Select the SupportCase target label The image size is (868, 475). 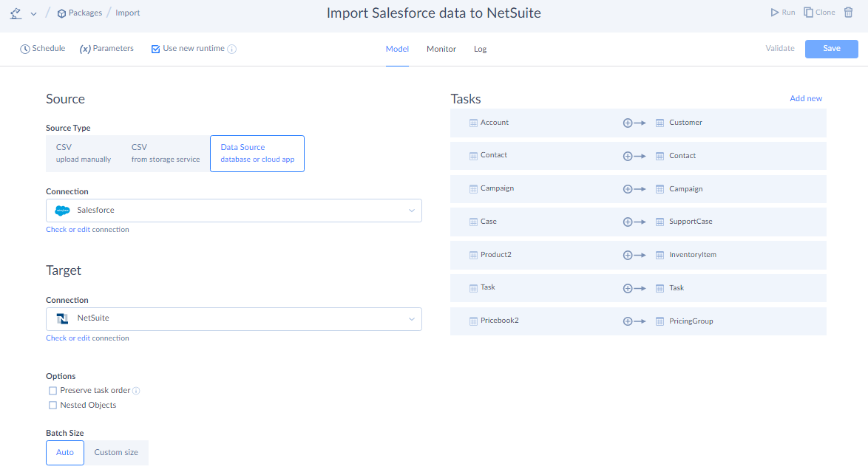(x=691, y=221)
